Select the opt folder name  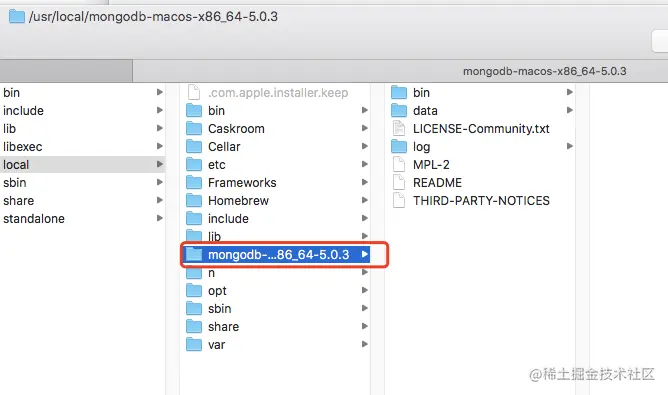[217, 291]
